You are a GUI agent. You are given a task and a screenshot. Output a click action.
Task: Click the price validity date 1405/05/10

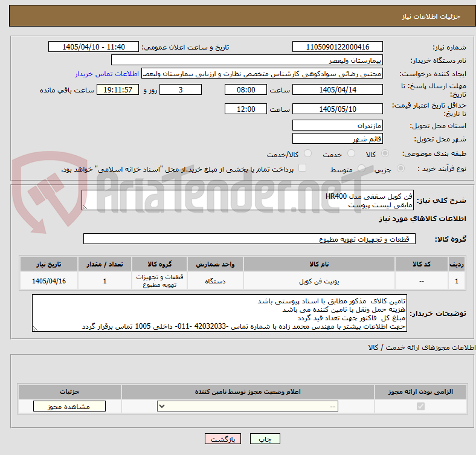(x=338, y=109)
